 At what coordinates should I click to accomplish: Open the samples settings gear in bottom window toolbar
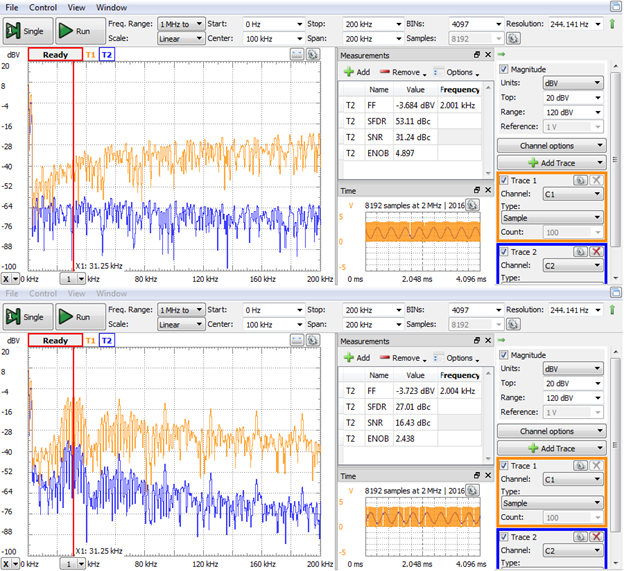[513, 324]
